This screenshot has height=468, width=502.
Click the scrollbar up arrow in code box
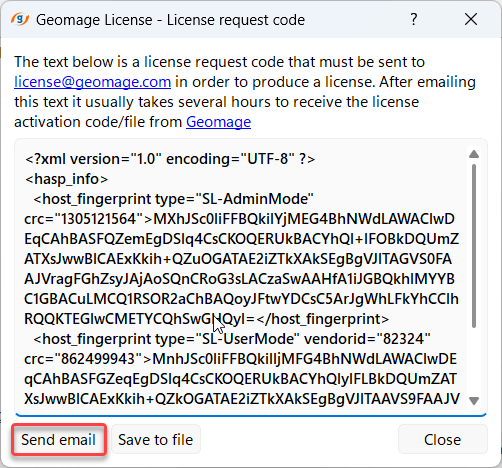point(474,154)
